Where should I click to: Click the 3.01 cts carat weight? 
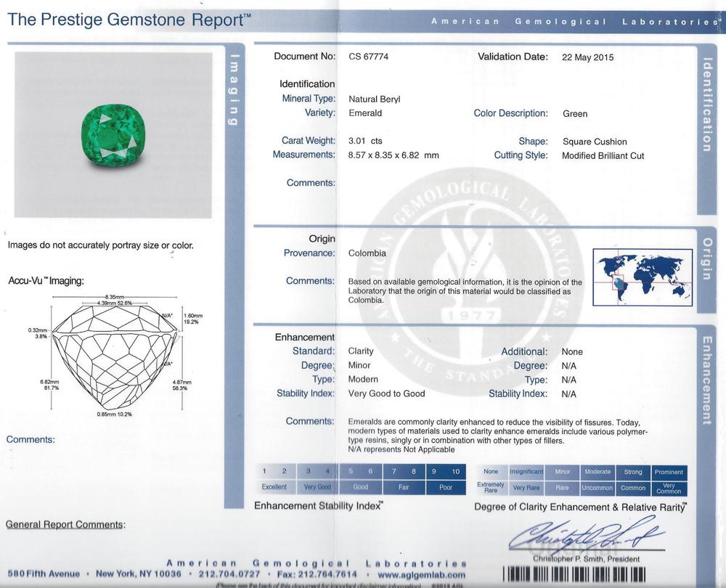click(x=365, y=141)
